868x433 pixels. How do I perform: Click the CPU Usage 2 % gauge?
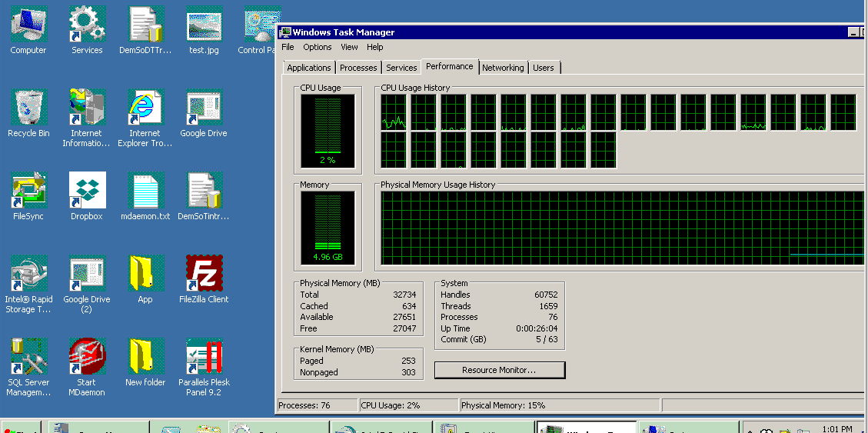(328, 132)
